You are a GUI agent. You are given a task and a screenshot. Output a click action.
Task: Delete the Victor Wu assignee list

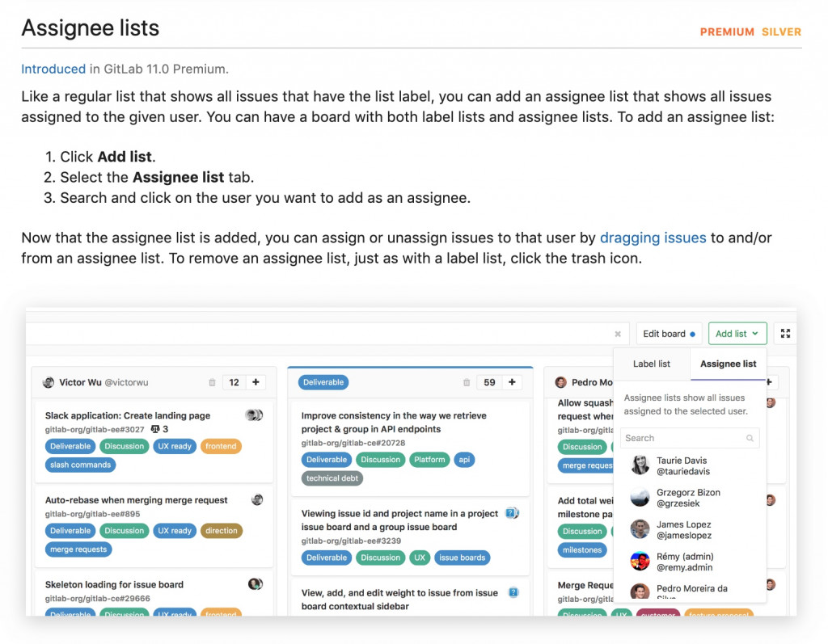212,383
